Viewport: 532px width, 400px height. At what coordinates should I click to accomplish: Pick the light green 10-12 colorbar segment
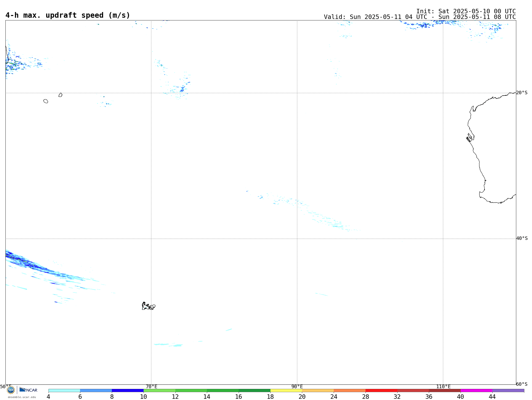[x=159, y=391]
